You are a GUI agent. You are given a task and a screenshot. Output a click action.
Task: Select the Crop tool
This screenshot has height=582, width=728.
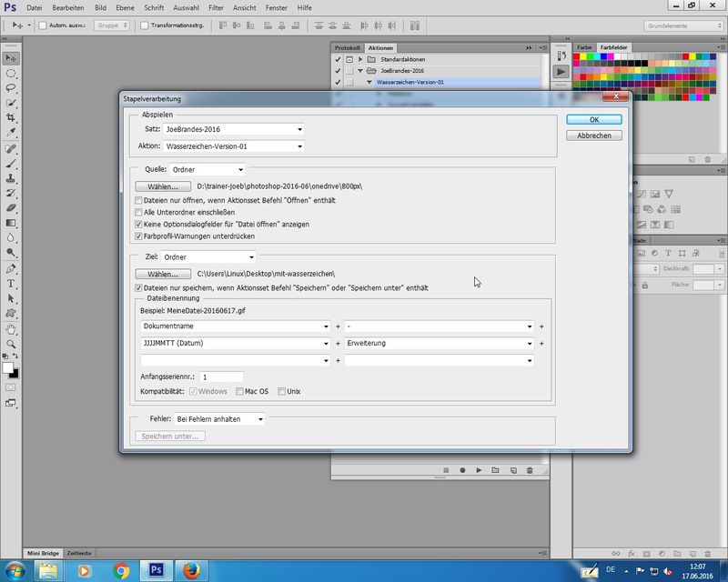[x=11, y=118]
